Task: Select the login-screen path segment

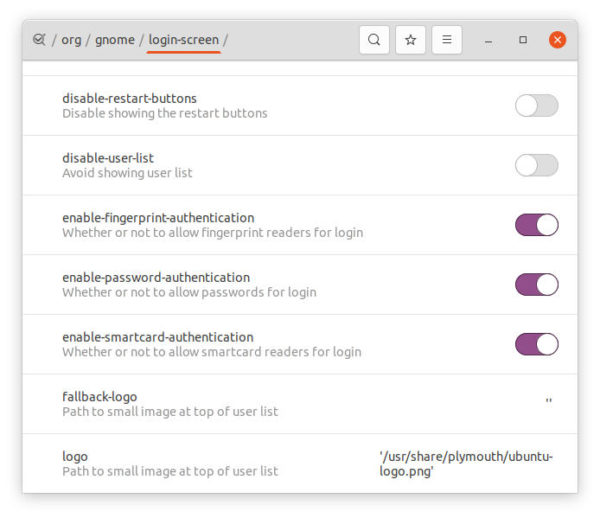Action: [184, 40]
